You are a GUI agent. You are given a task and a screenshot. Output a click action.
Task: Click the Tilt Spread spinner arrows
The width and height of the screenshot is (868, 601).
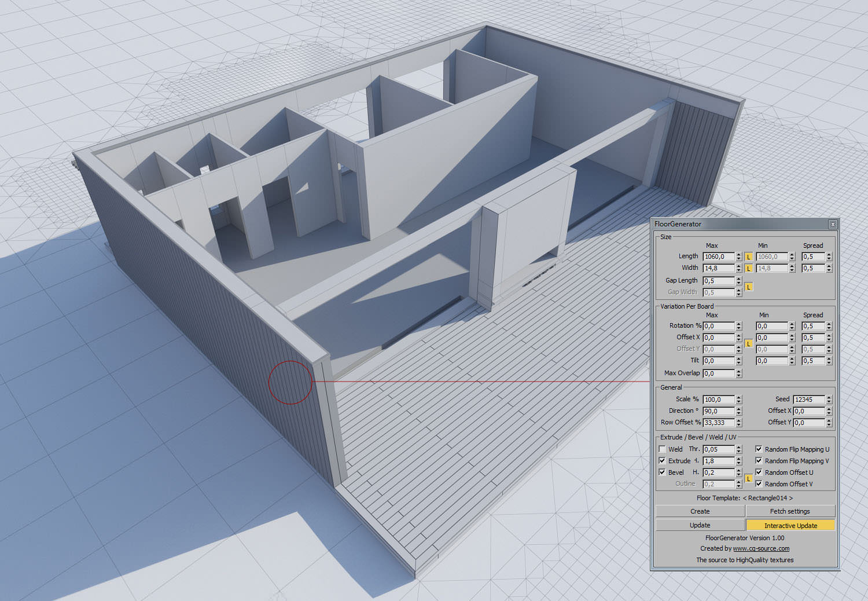(x=829, y=361)
